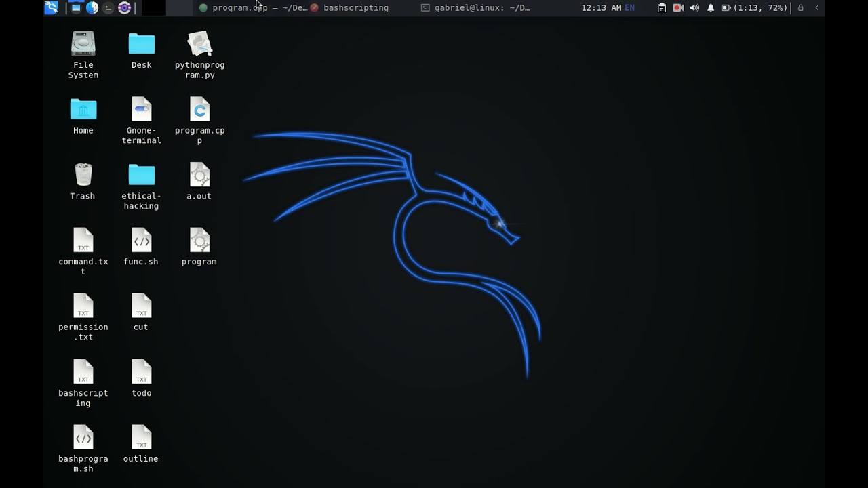Select the File System desktop icon
The image size is (868, 488).
(x=83, y=56)
